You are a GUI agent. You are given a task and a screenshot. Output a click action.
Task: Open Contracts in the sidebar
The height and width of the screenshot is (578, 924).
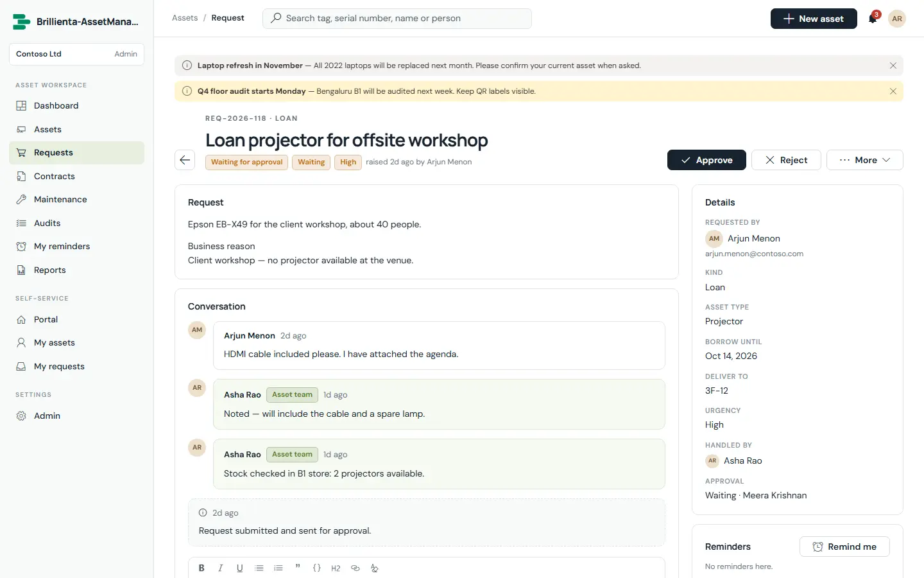[x=77, y=176]
